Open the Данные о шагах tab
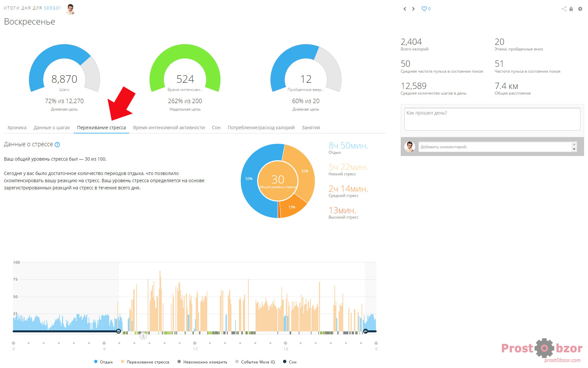 (x=52, y=128)
